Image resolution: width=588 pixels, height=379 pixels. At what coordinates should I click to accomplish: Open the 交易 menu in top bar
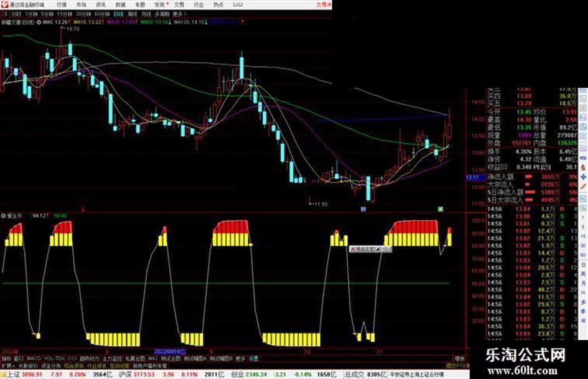pyautogui.click(x=179, y=5)
